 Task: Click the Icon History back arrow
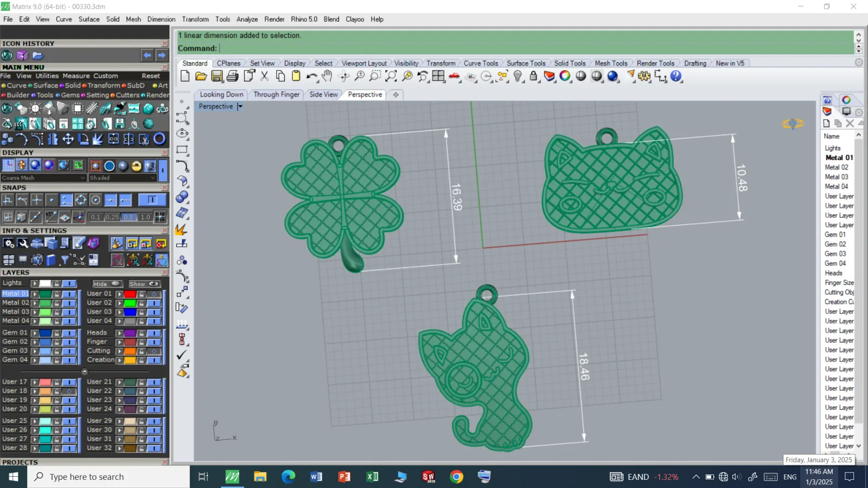tap(147, 55)
